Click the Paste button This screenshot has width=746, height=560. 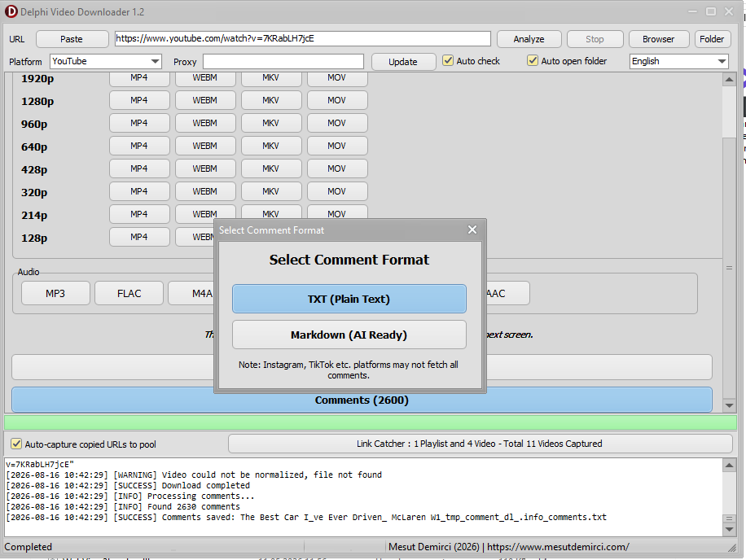(x=72, y=39)
